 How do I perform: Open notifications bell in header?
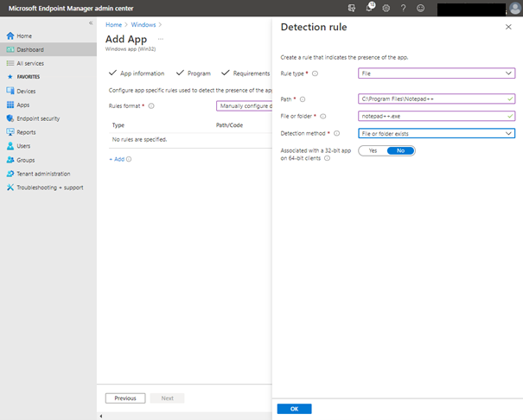click(x=370, y=7)
